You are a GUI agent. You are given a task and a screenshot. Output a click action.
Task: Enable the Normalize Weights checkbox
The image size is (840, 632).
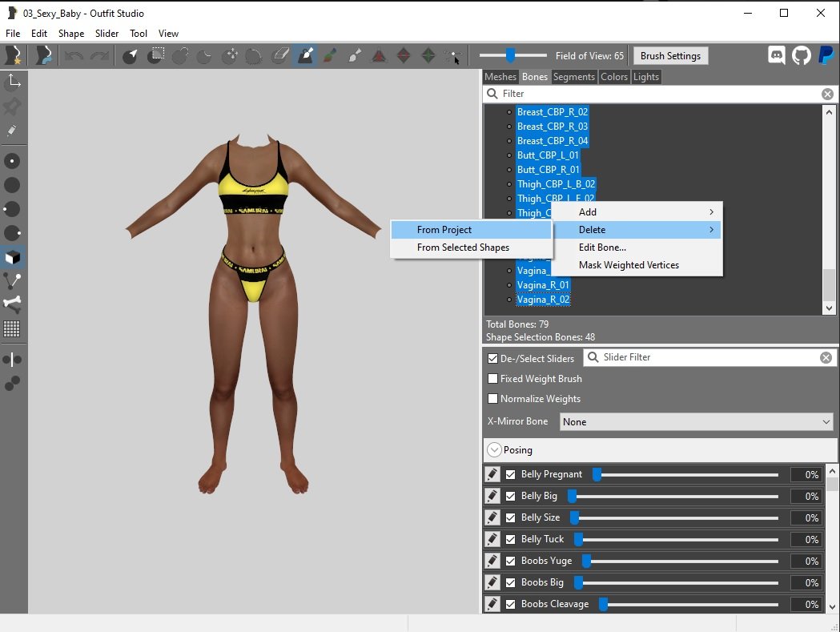(x=493, y=399)
